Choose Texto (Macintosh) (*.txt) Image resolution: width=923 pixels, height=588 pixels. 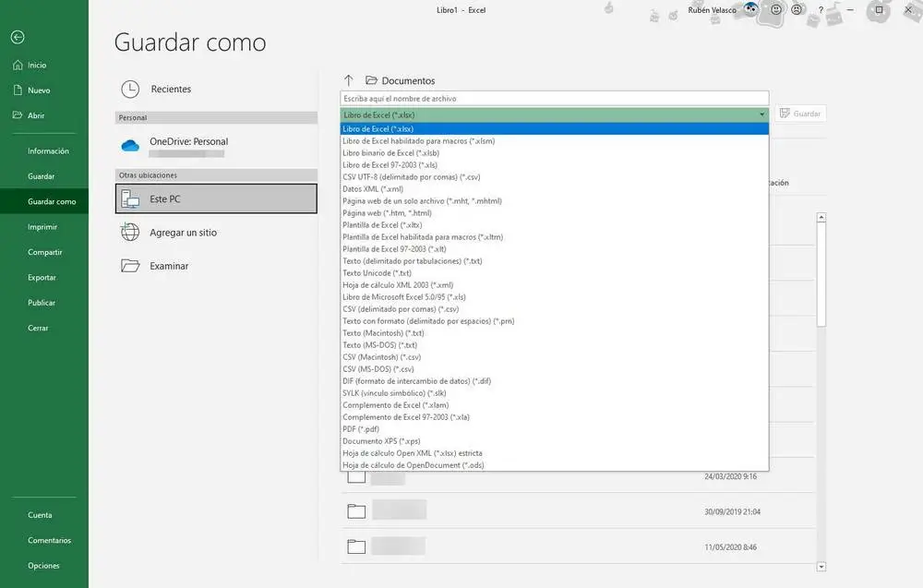point(555,333)
